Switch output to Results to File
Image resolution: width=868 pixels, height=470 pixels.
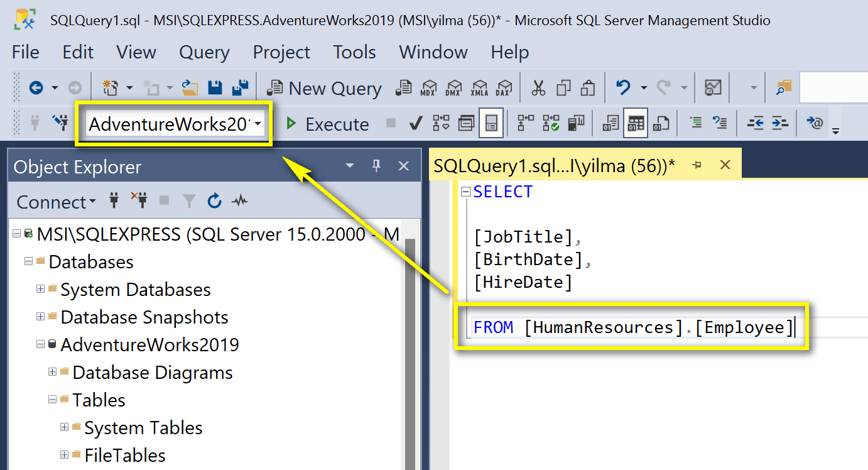coord(660,123)
